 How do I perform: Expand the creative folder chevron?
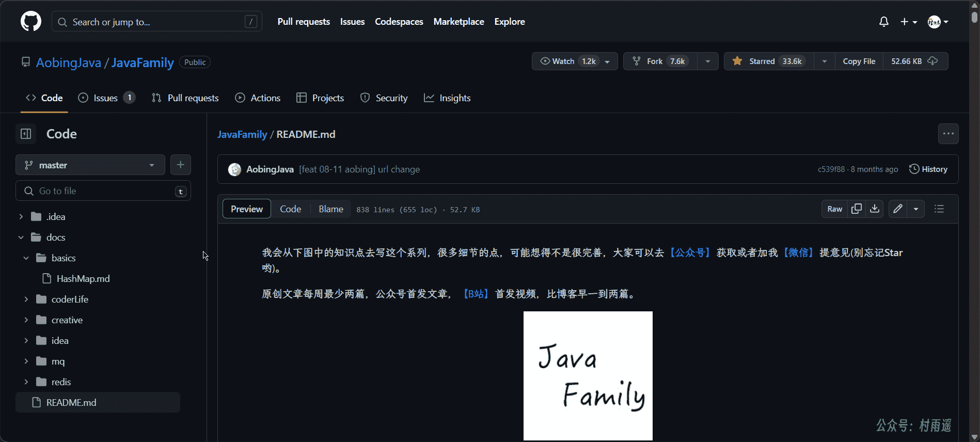26,320
